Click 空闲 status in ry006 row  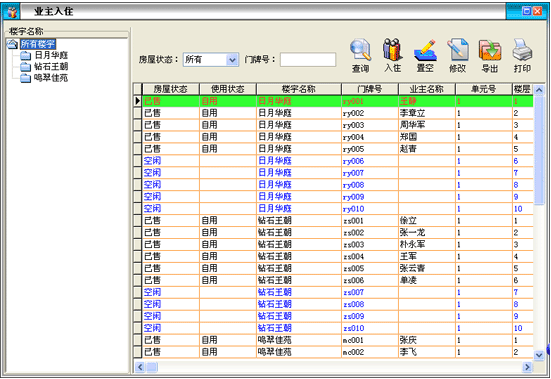(152, 161)
